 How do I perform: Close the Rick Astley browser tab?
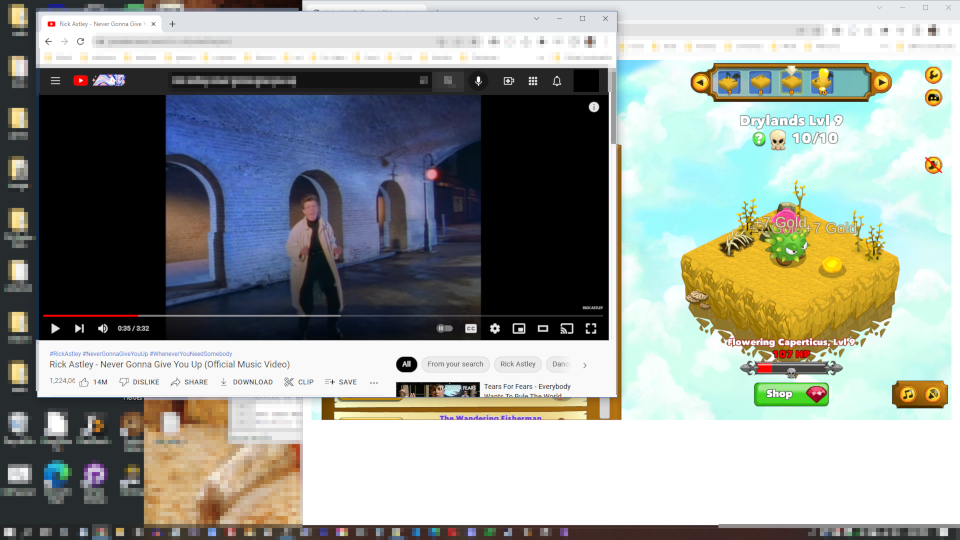[x=153, y=24]
